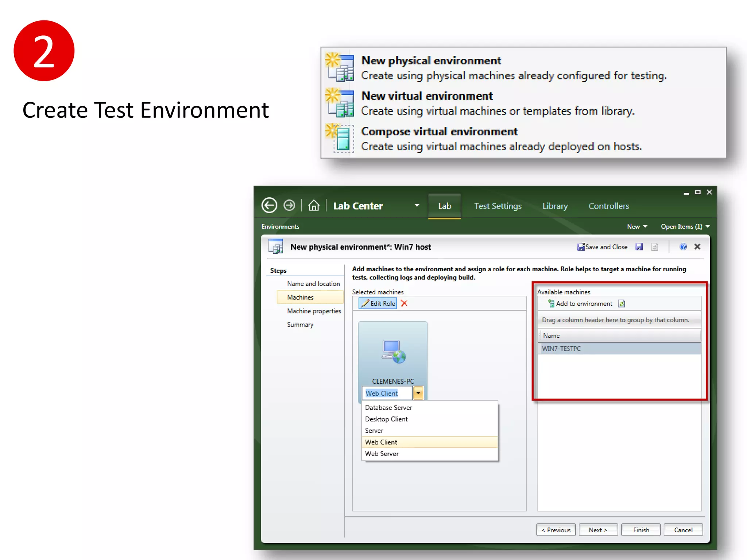
Task: Select Compose virtual environment option
Action: coord(523,139)
